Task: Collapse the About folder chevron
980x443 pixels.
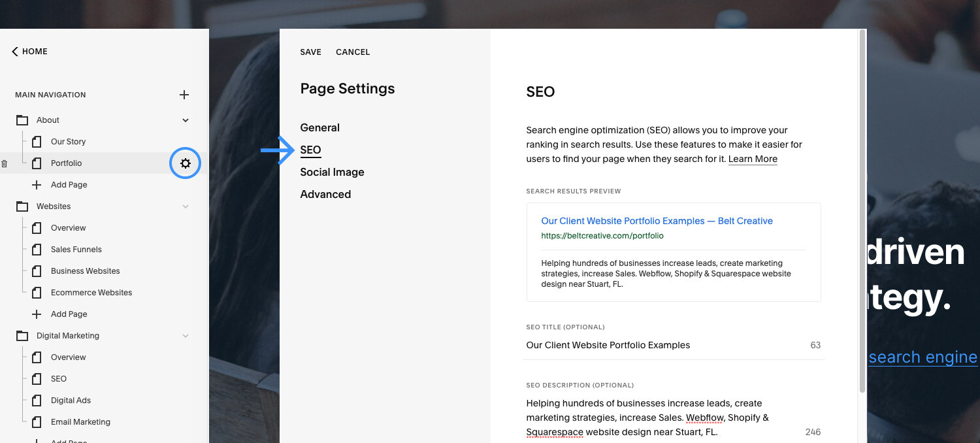Action: [x=186, y=120]
